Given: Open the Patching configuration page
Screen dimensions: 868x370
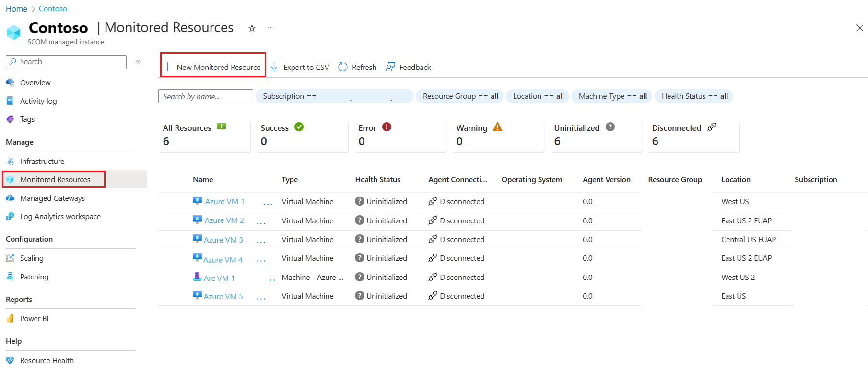Looking at the screenshot, I should [34, 277].
